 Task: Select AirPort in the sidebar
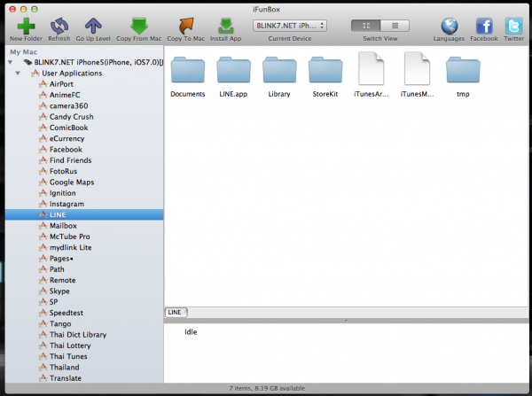tap(84, 84)
